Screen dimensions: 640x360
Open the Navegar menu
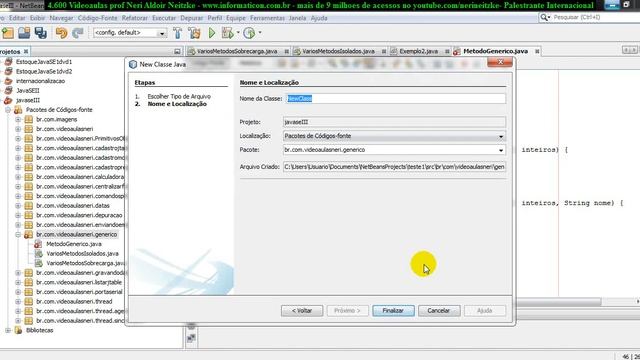tap(61, 18)
